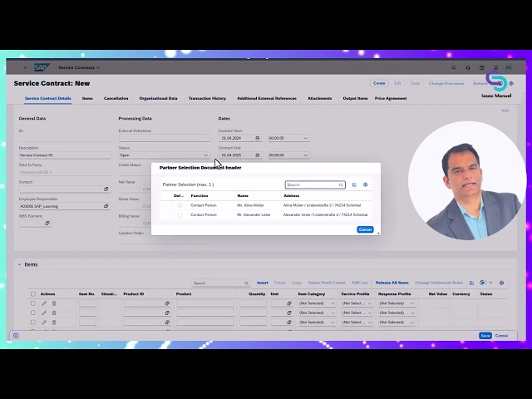The image size is (532, 399).
Task: Click the Items table search field
Action: pos(221,283)
